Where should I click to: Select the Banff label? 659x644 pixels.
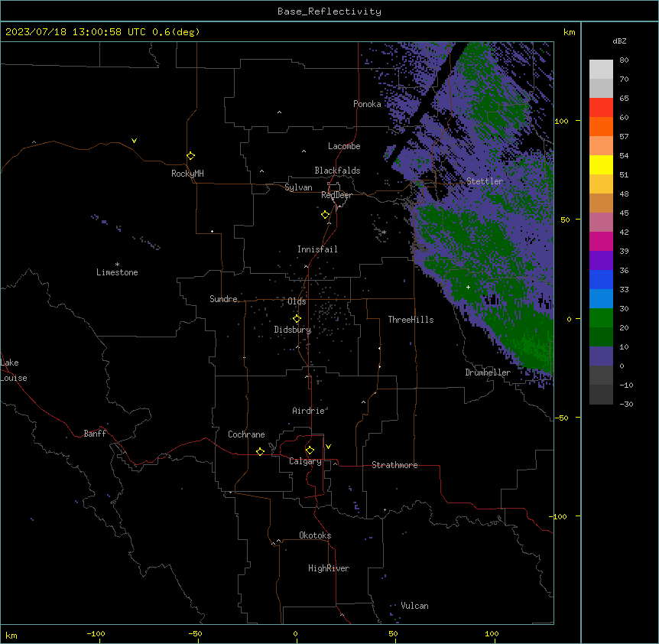coord(95,434)
